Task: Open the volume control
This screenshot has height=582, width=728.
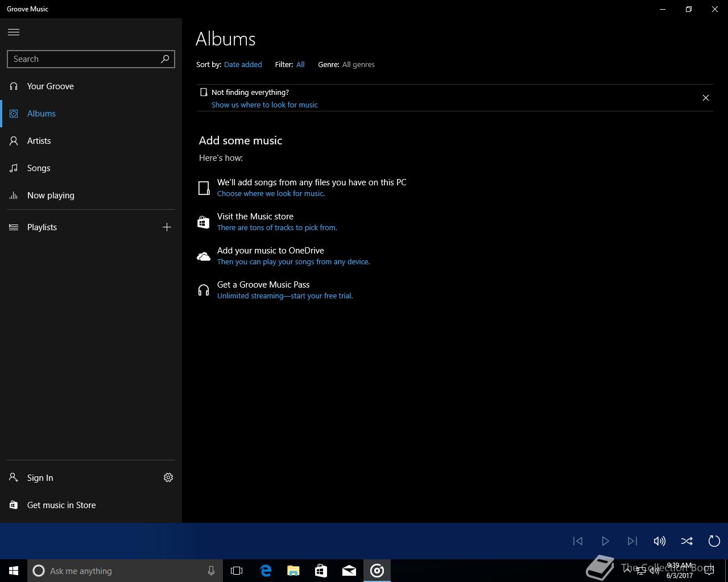Action: tap(660, 541)
